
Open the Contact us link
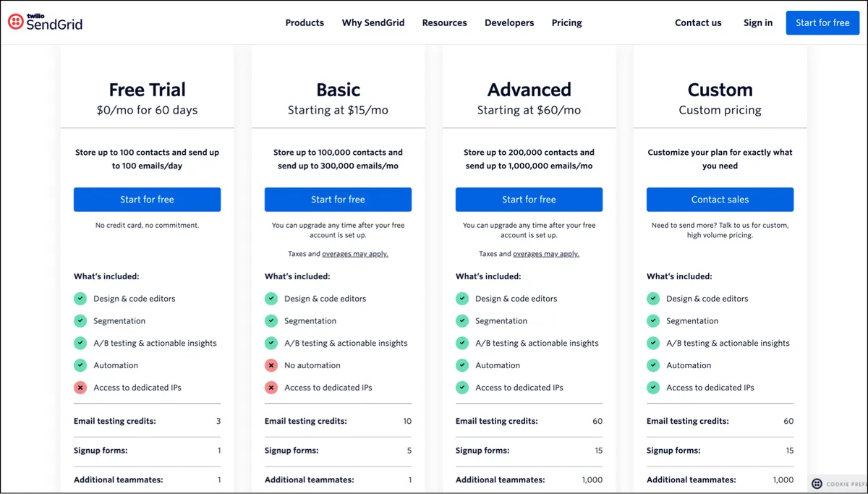[698, 22]
